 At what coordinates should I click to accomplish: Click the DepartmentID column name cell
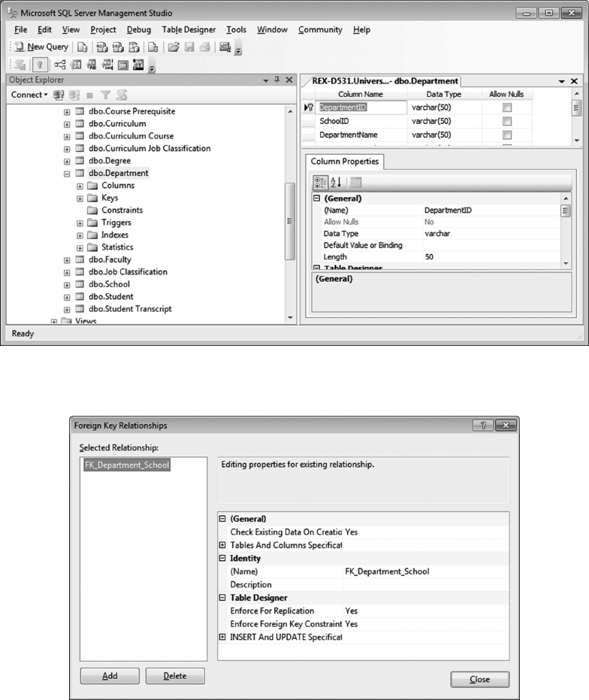click(361, 107)
